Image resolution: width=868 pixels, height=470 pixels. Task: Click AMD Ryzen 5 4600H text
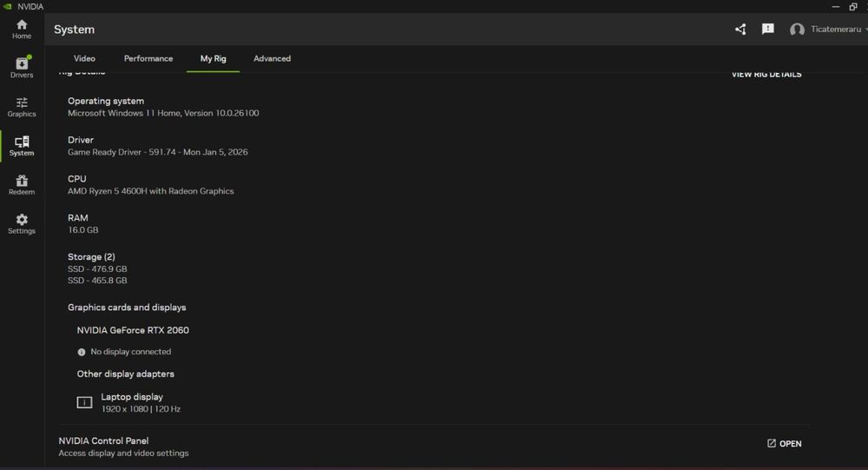(150, 191)
